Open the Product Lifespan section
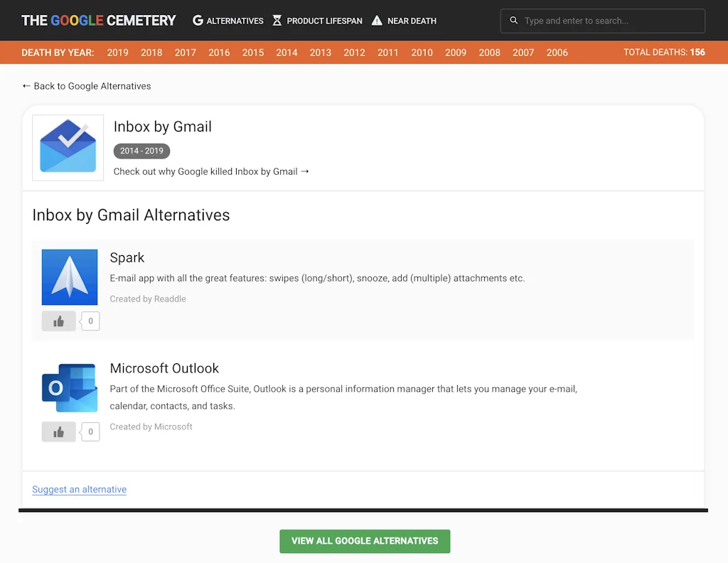Image resolution: width=728 pixels, height=563 pixels. pos(323,21)
